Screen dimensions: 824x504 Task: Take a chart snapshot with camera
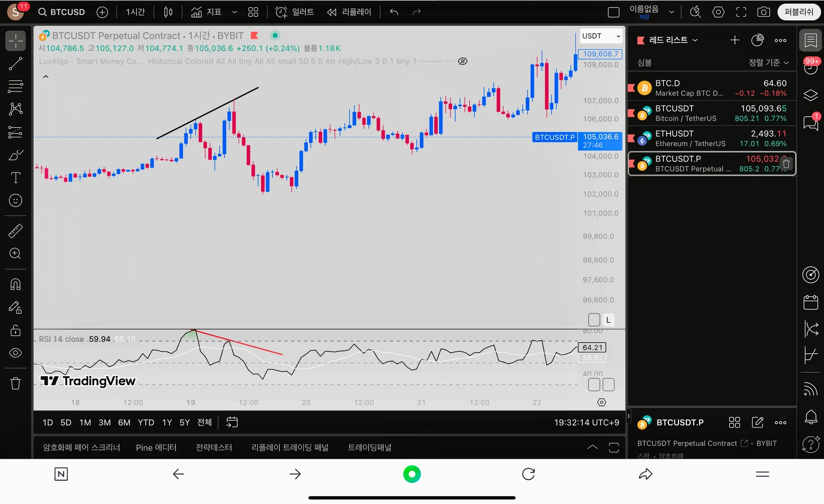tap(764, 12)
